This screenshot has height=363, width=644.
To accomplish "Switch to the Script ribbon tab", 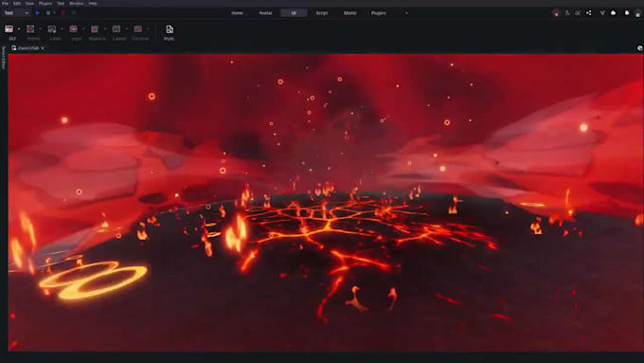I will click(322, 13).
